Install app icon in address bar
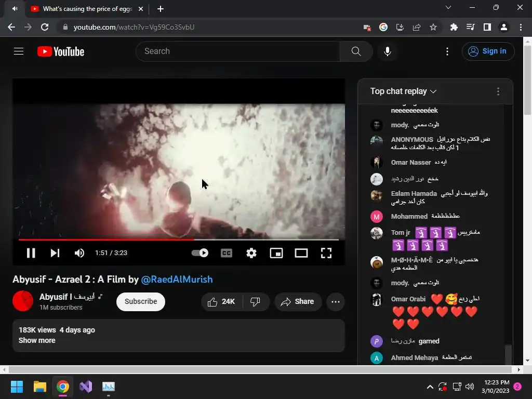The image size is (532, 399). pos(400,27)
